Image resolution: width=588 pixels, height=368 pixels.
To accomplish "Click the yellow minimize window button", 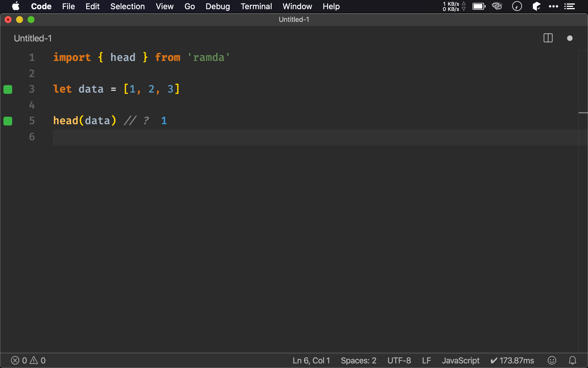I will pos(20,20).
